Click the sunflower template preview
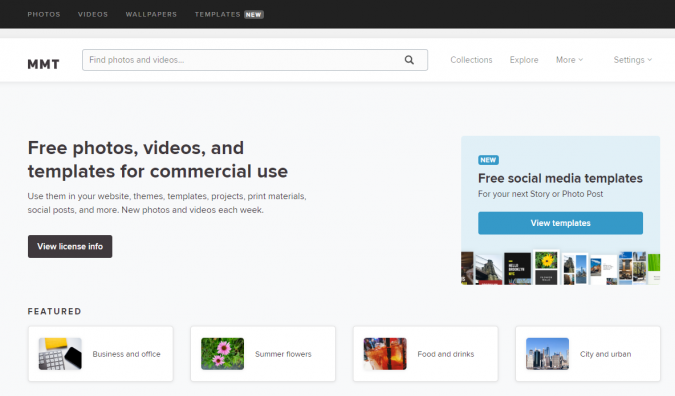Viewport: 675px width, 396px height. click(x=546, y=260)
